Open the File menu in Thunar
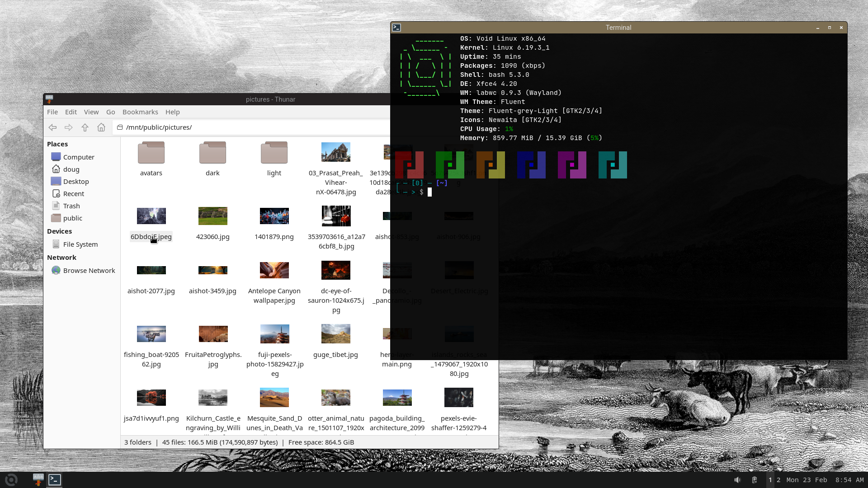This screenshot has width=868, height=488. point(52,112)
